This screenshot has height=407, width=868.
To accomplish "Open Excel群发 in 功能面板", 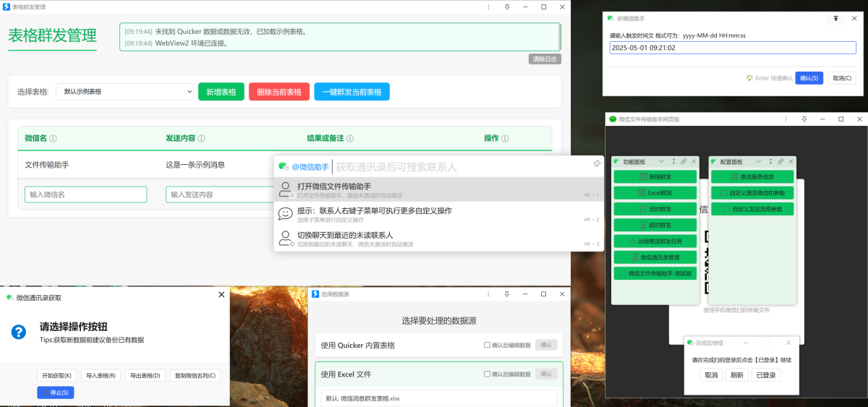I will [655, 193].
